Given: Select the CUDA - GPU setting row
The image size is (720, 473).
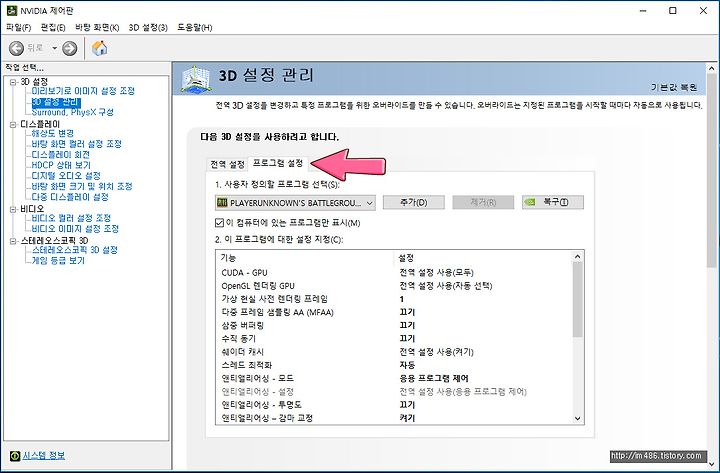Looking at the screenshot, I should point(394,272).
